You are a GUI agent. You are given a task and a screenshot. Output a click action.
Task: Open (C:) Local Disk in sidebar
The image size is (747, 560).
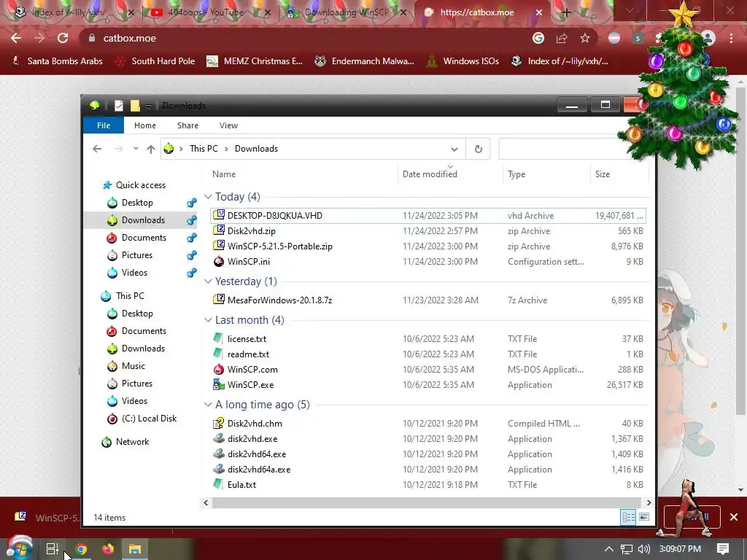[149, 419]
